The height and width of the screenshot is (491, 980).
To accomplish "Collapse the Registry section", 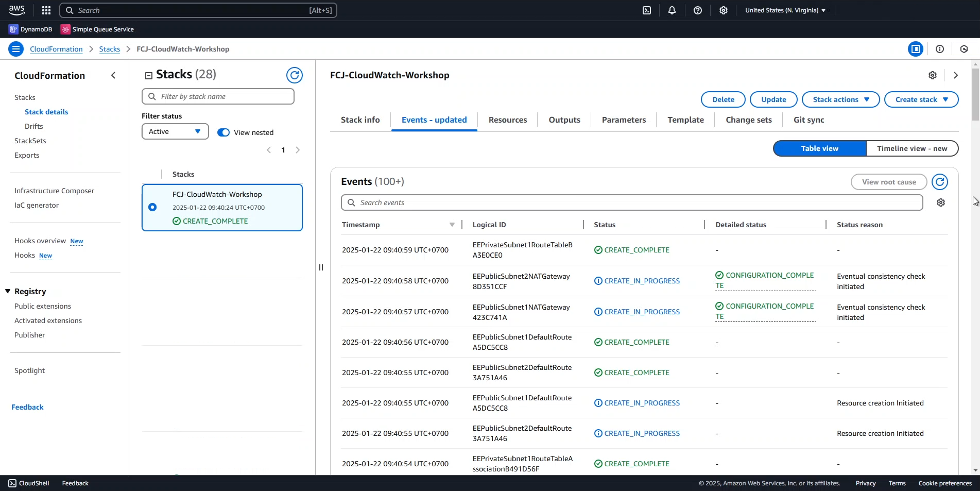I will pyautogui.click(x=8, y=291).
